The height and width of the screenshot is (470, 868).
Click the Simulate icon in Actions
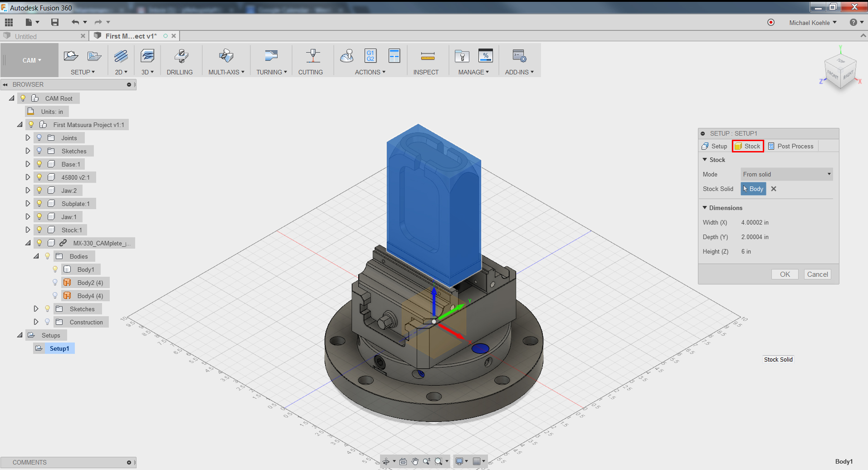(347, 56)
